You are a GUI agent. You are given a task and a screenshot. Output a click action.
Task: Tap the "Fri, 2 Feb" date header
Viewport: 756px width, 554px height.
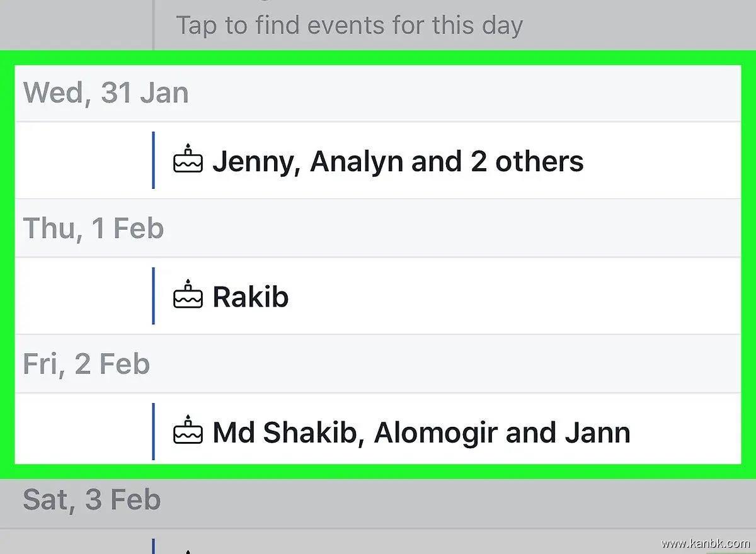click(x=86, y=365)
